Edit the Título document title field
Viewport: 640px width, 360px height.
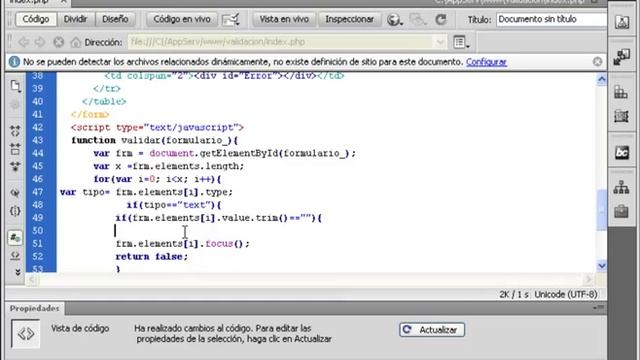click(551, 19)
